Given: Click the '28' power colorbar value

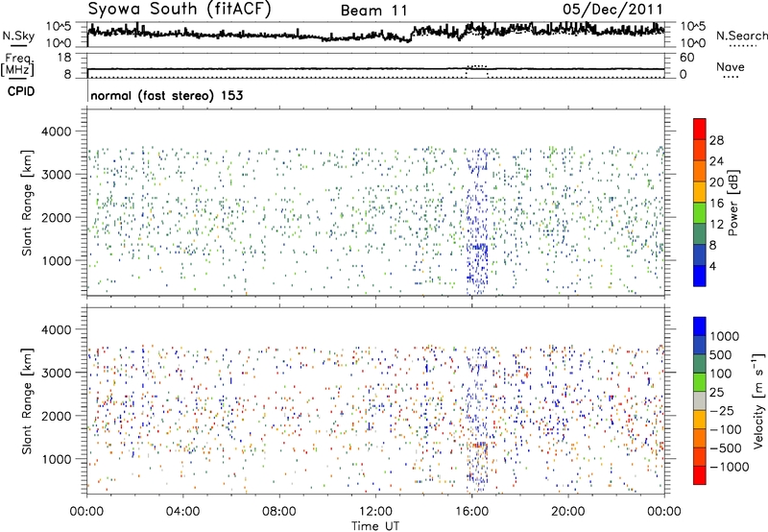Looking at the screenshot, I should pyautogui.click(x=716, y=140).
